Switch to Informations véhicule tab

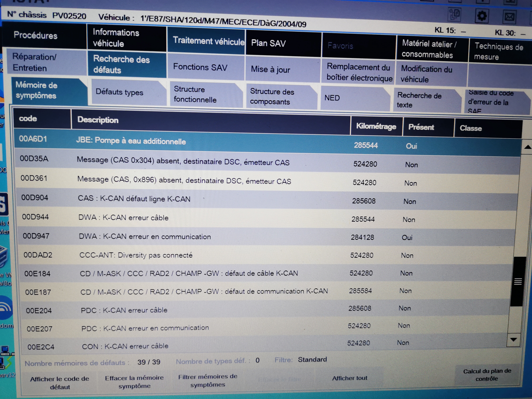pos(116,38)
